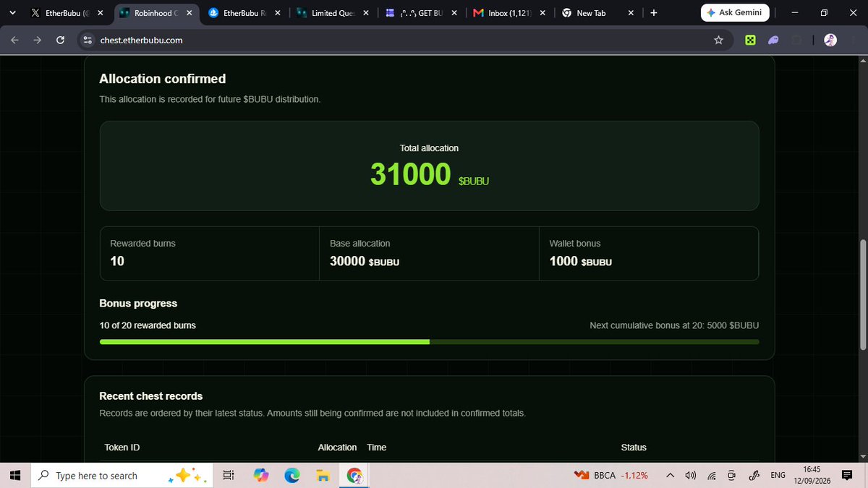Click the Wallet bonus 1000 $BUBU value
The width and height of the screenshot is (868, 488).
pos(581,262)
